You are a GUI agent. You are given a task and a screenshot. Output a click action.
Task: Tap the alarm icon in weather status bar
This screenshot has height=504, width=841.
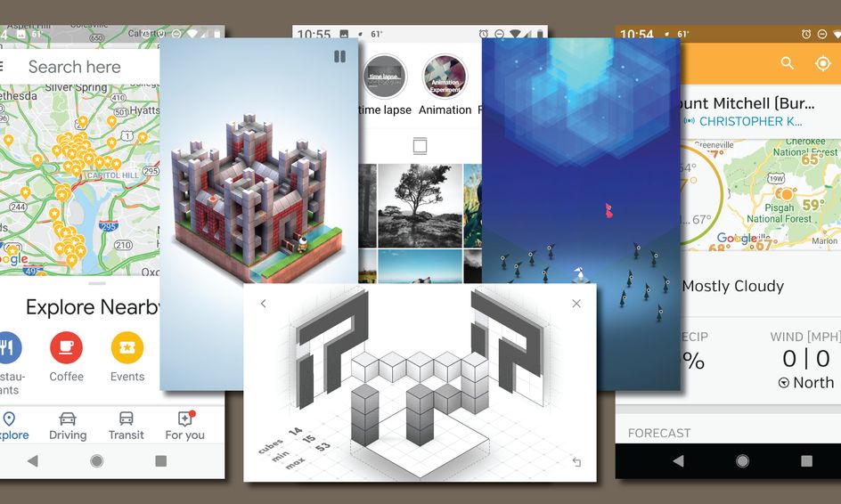[806, 35]
